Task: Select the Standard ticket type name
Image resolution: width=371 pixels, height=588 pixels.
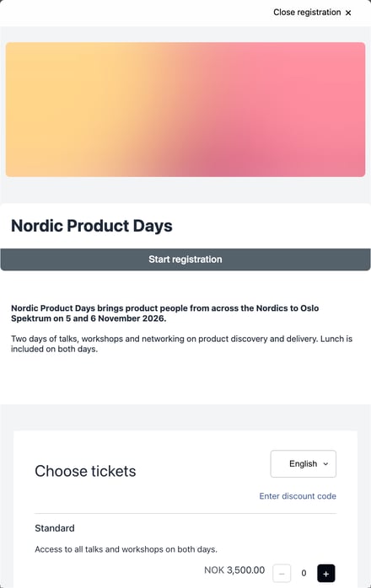Action: coord(55,528)
